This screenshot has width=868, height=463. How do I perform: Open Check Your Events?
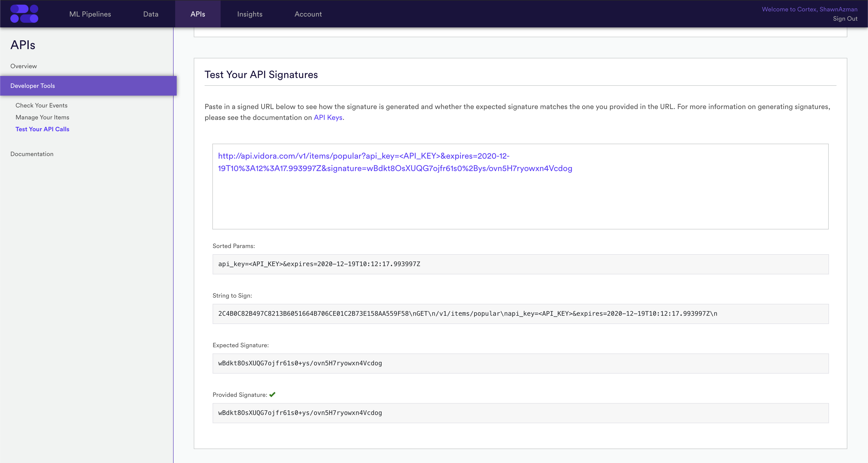[41, 105]
